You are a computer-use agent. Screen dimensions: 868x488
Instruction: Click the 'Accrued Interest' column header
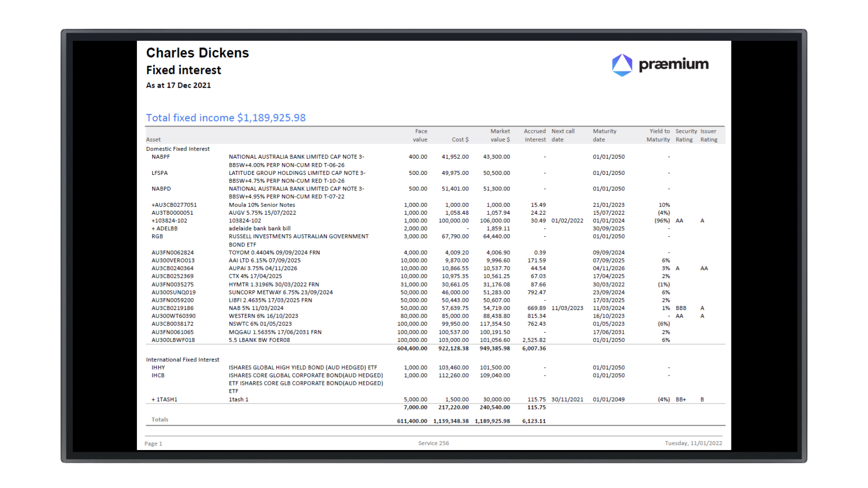[x=535, y=136]
